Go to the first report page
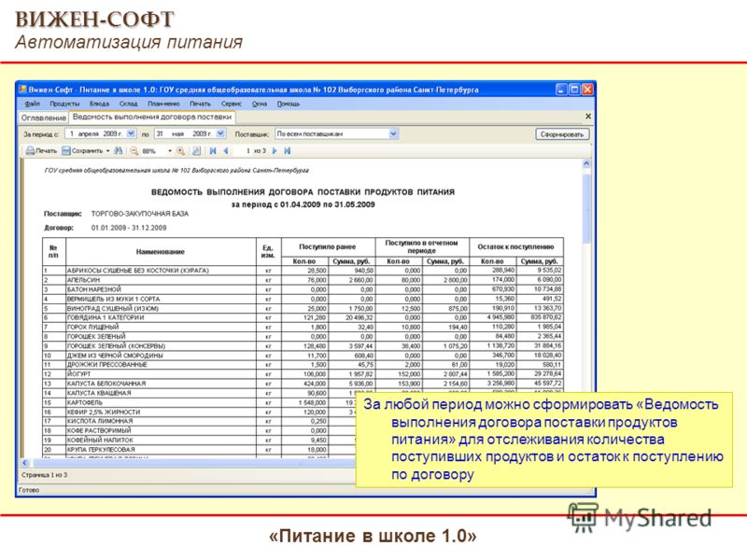 213,151
